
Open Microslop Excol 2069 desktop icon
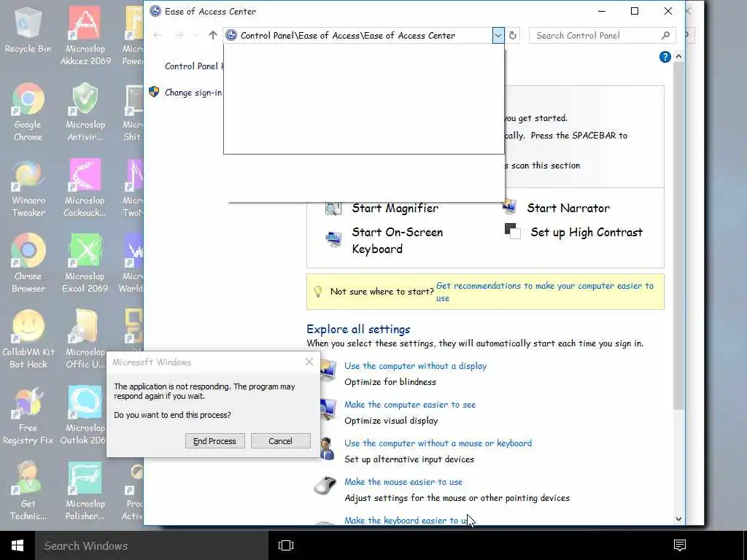pyautogui.click(x=85, y=263)
